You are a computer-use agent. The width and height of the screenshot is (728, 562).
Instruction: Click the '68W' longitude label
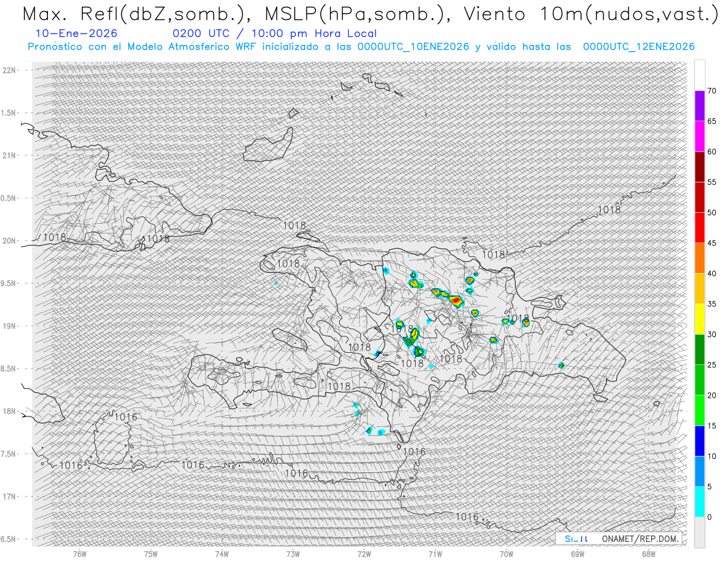[x=649, y=554]
